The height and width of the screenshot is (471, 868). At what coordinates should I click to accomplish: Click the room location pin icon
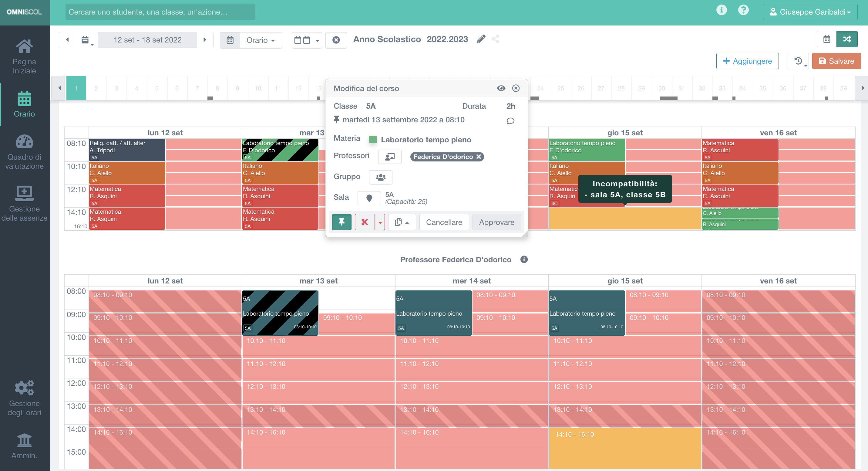click(x=369, y=198)
